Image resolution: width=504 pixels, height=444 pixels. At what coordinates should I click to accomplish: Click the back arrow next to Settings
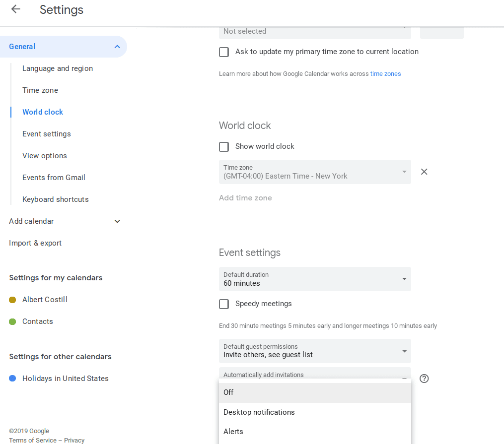16,9
